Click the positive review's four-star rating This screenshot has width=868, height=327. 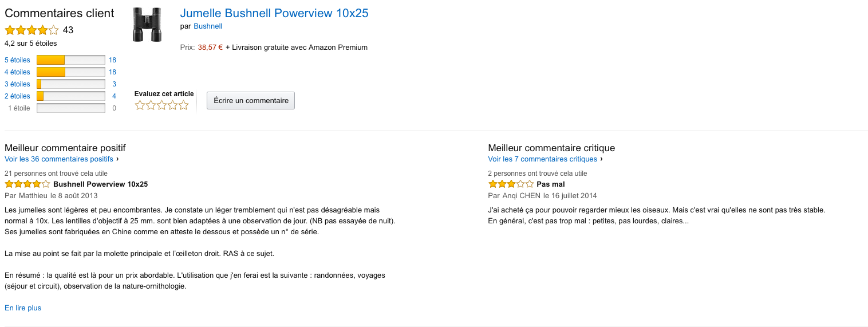click(27, 184)
